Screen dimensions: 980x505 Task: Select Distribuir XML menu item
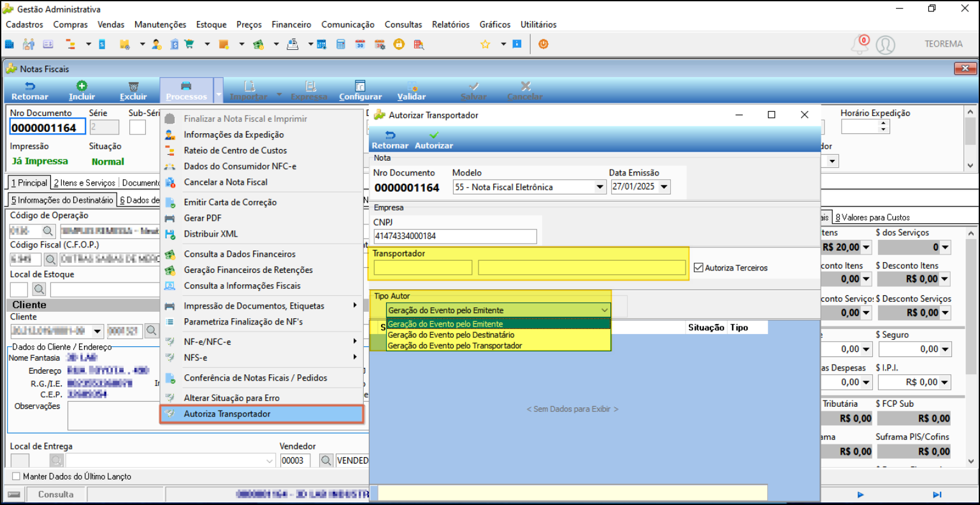tap(261, 234)
